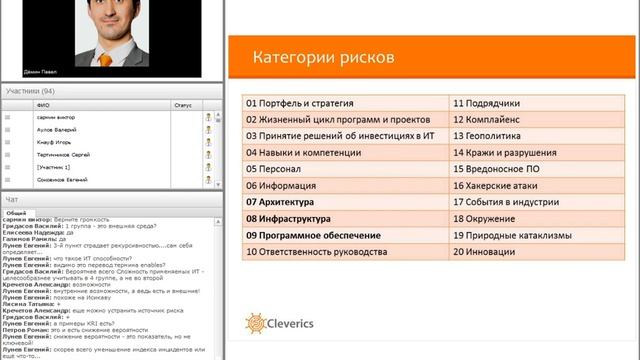Click bold row 08 Инфраструктура
Image resolution: width=640 pixels, height=360 pixels.
345,219
